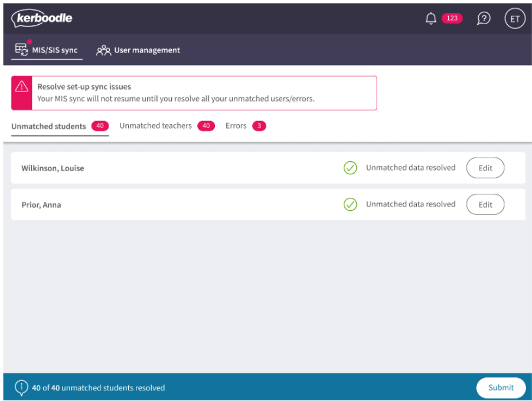The image size is (532, 401).
Task: Edit the Prior, Anna entry
Action: [485, 204]
